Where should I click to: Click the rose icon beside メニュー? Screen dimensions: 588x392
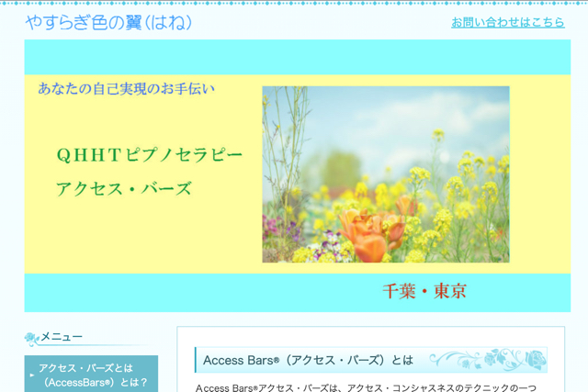tap(32, 339)
